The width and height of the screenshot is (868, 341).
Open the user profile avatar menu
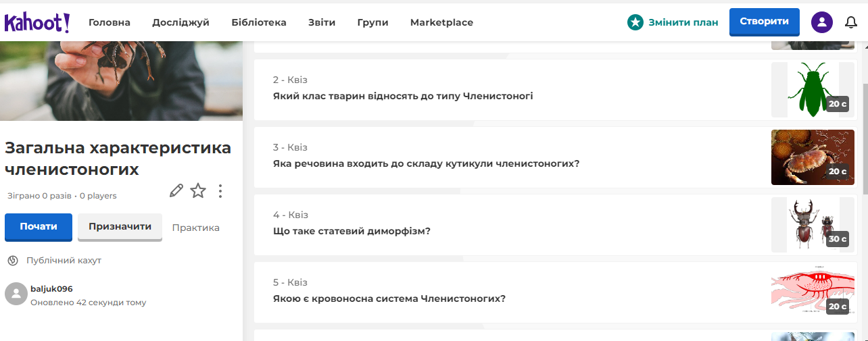822,22
